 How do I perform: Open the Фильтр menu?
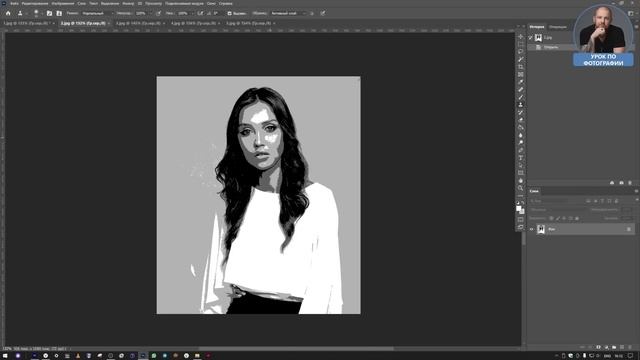(x=128, y=3)
